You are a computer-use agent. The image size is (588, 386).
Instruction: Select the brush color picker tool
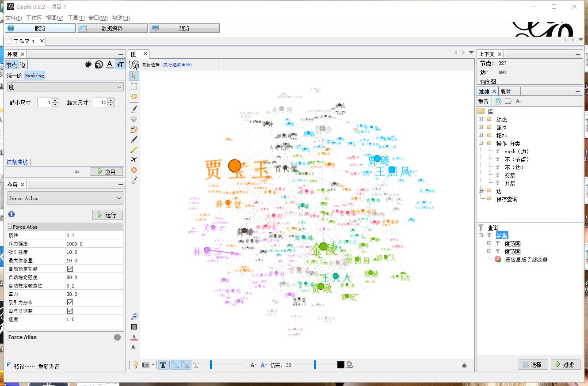[134, 129]
